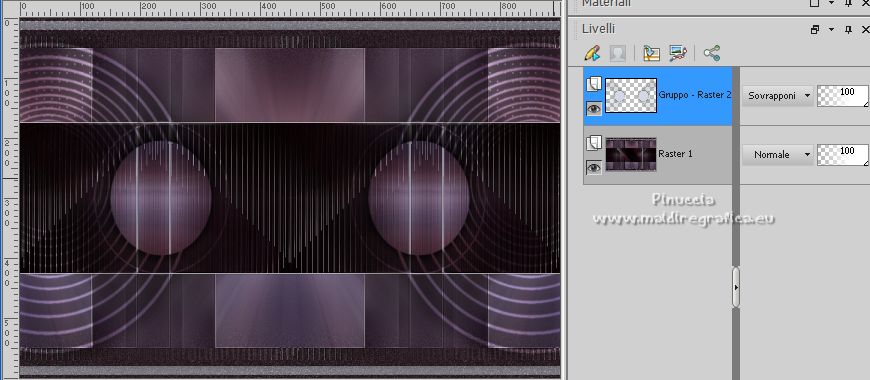870x380 pixels.
Task: Click the new raster layer icon
Action: click(x=651, y=53)
